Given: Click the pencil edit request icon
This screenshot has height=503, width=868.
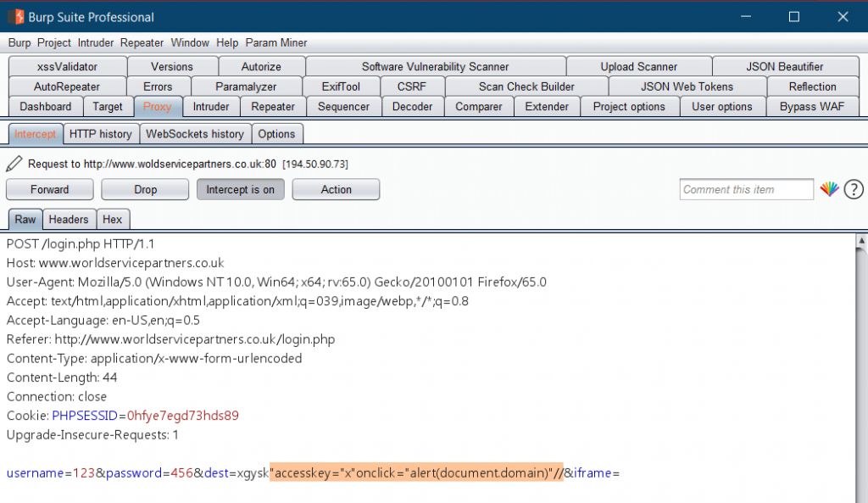Looking at the screenshot, I should [x=14, y=164].
